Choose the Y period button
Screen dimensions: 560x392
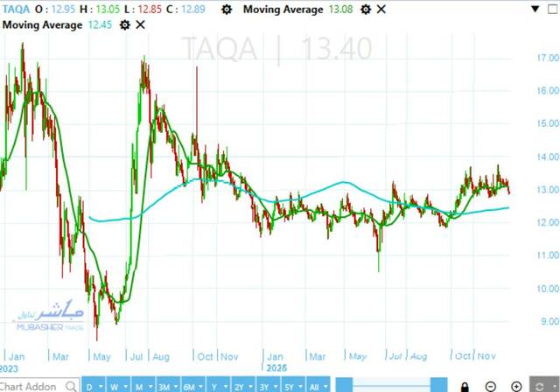(218, 385)
